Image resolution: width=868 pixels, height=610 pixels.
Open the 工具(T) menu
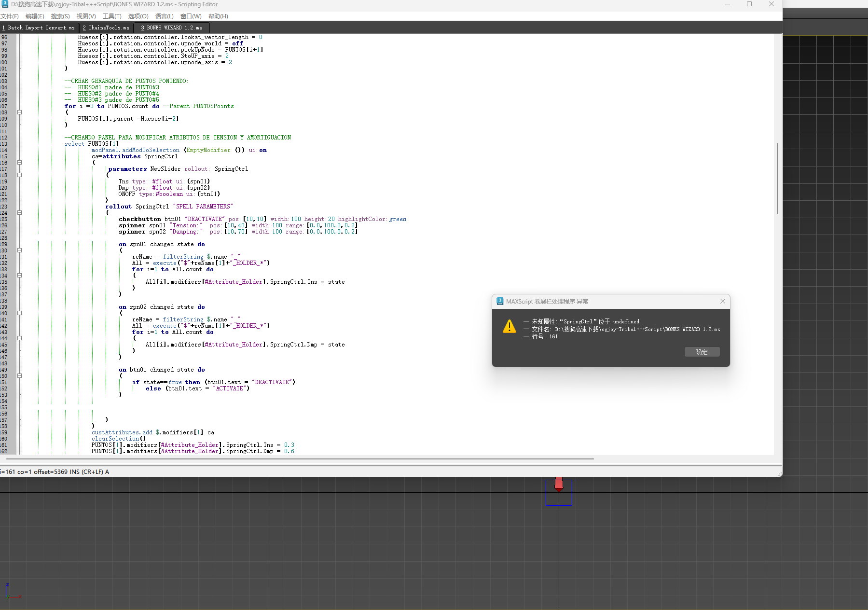[x=112, y=16]
